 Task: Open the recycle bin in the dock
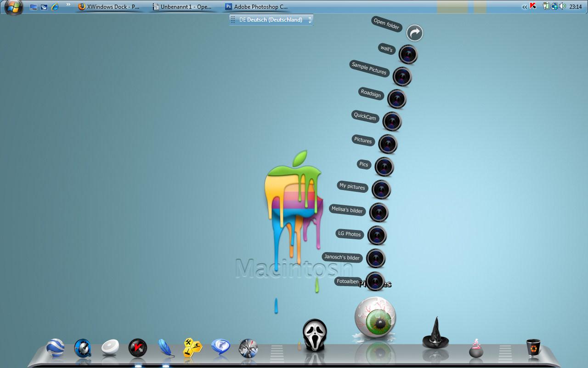(533, 348)
